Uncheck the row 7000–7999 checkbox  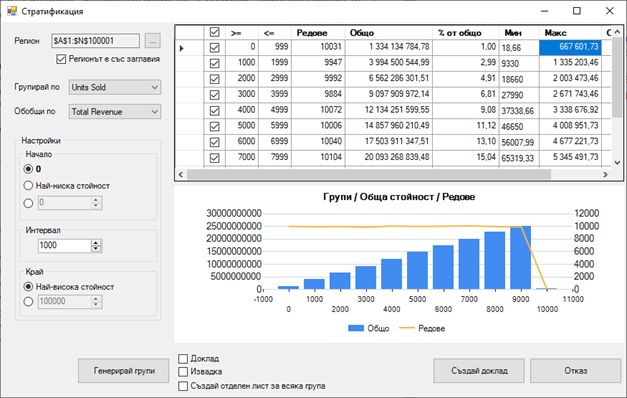tap(215, 158)
